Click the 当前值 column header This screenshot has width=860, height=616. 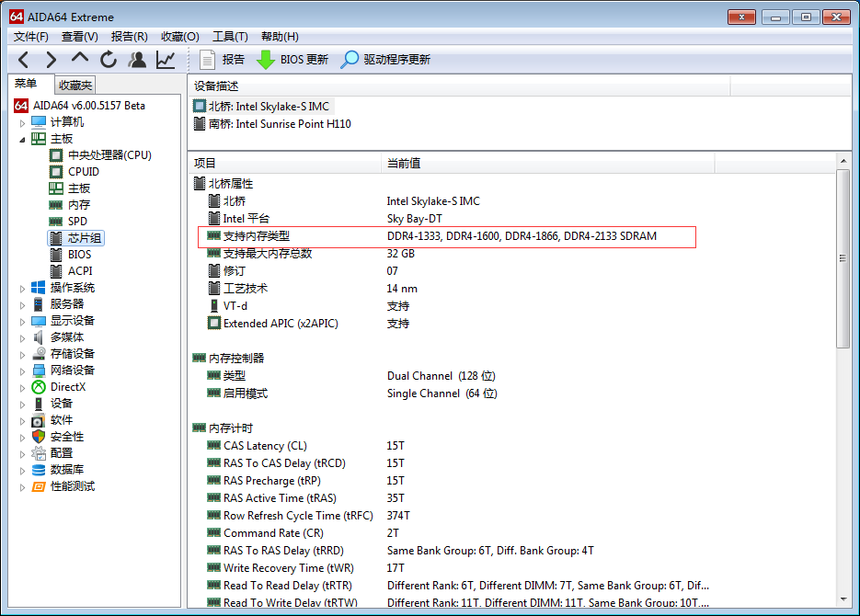548,164
